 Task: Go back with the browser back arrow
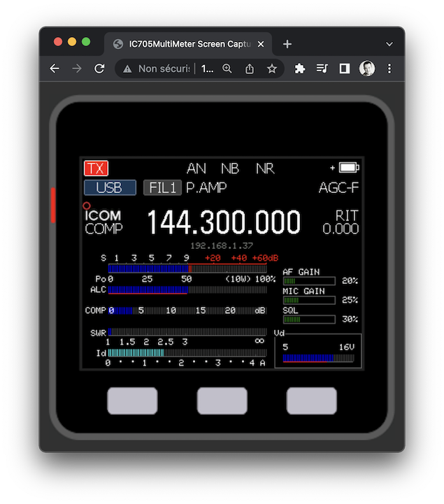[55, 69]
